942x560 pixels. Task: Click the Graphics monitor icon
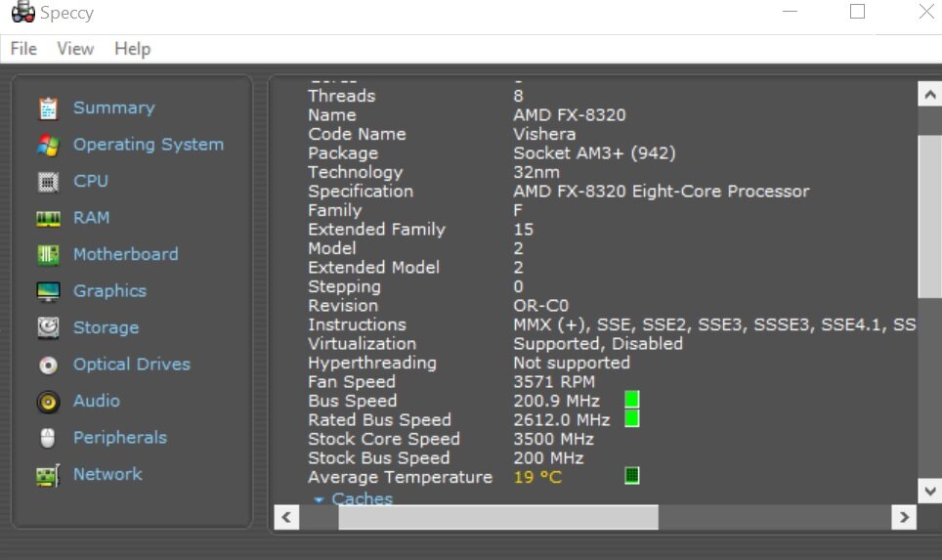click(48, 291)
